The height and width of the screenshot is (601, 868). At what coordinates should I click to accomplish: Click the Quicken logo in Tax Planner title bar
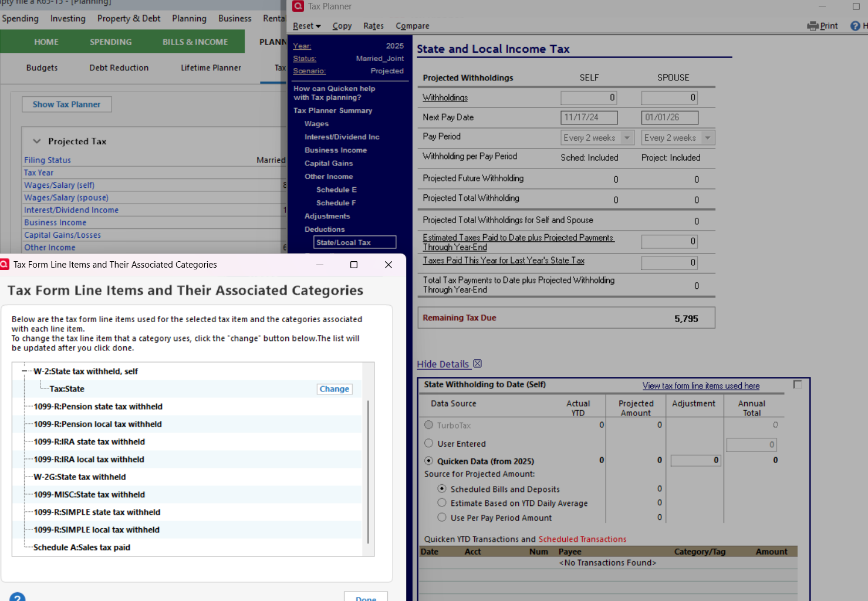tap(298, 6)
